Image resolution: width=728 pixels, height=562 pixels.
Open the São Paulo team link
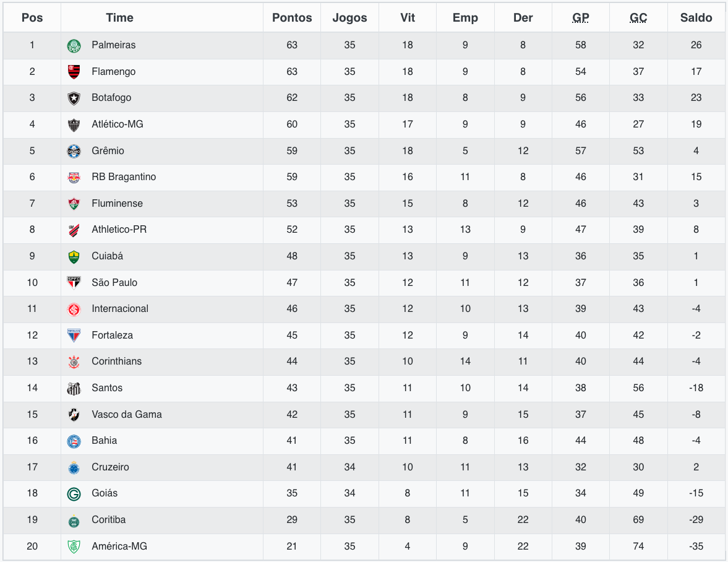[114, 283]
